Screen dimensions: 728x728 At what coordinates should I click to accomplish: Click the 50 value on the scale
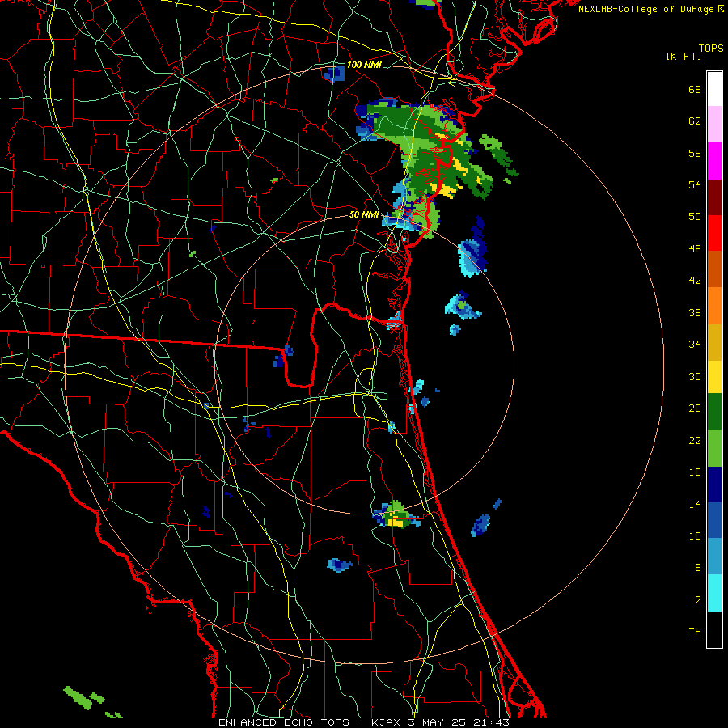(x=695, y=217)
